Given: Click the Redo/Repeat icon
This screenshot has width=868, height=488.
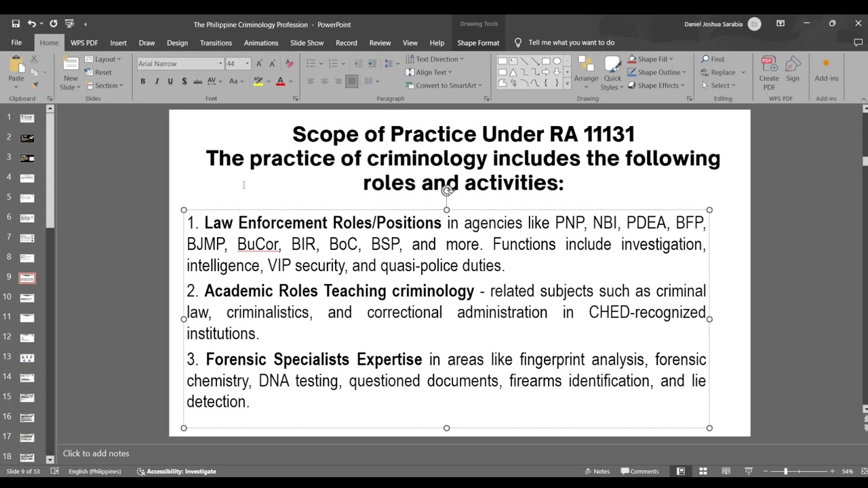Looking at the screenshot, I should click(54, 24).
